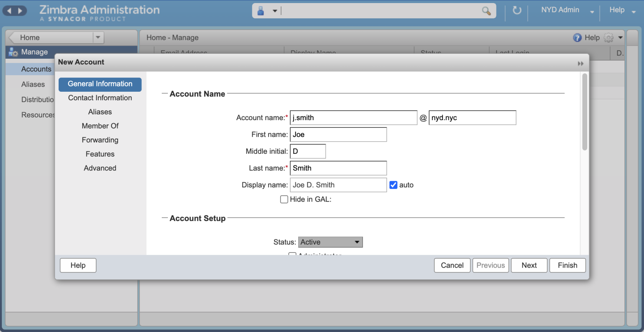Click Last name field with Smith

pos(338,168)
